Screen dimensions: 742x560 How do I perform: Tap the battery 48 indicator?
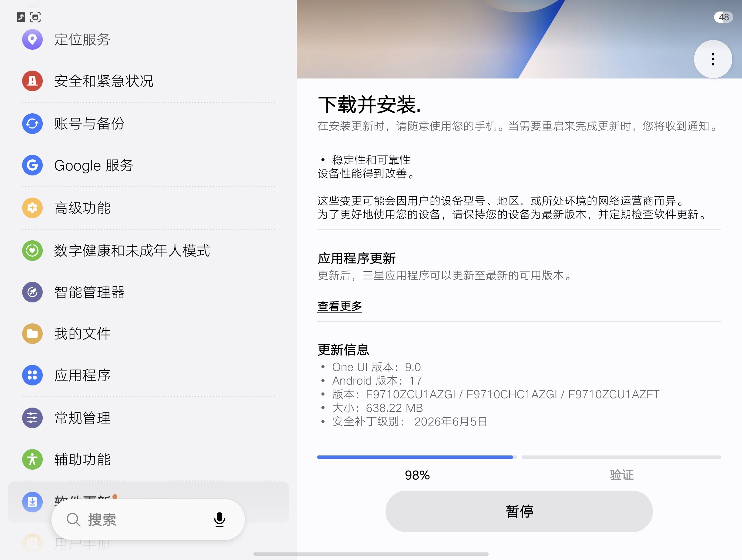coord(724,17)
